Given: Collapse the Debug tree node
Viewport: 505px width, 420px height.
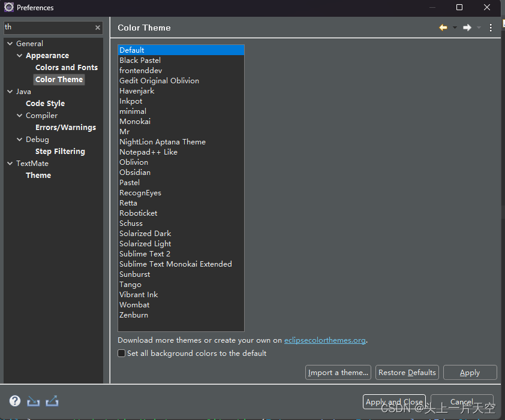Looking at the screenshot, I should 20,140.
